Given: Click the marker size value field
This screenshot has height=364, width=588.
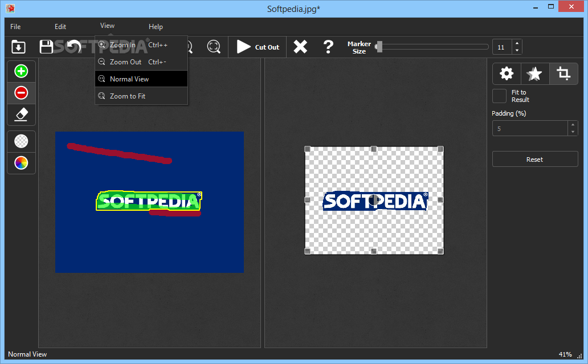Looking at the screenshot, I should [x=503, y=47].
